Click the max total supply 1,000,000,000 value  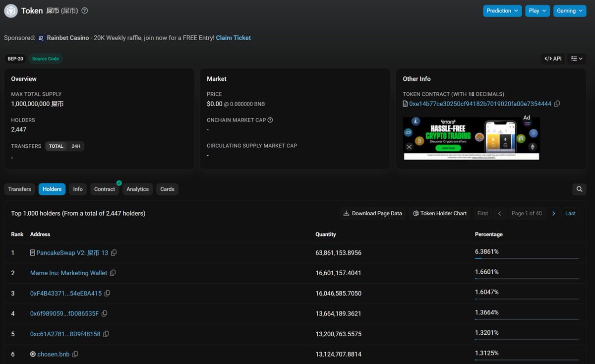click(x=37, y=104)
